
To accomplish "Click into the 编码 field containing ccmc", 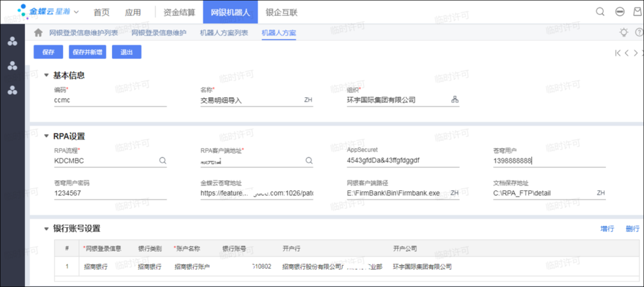I will 110,100.
